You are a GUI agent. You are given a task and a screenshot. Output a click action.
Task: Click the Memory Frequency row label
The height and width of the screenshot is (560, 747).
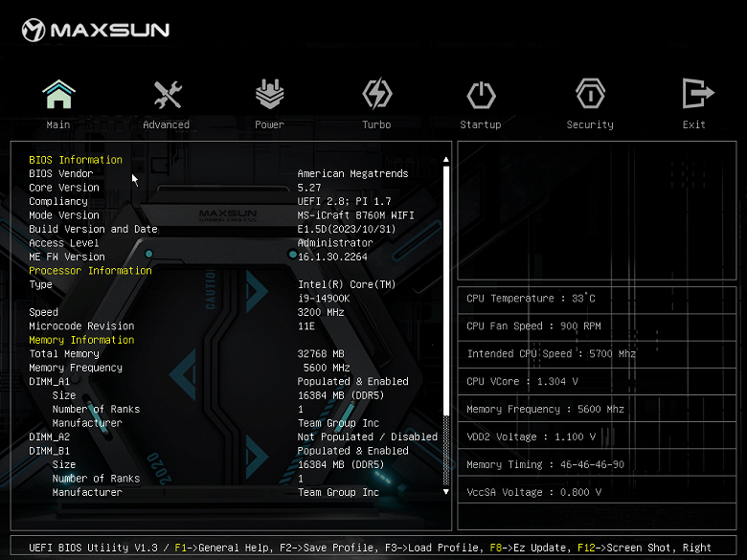tap(76, 368)
